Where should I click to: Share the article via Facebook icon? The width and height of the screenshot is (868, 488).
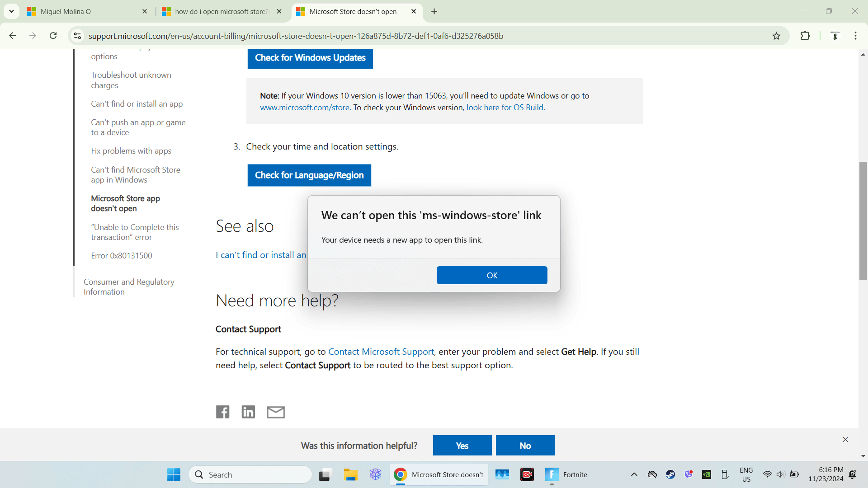(x=222, y=412)
